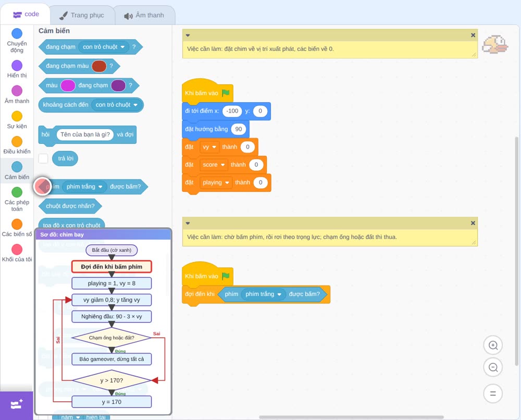Switch to the code tab
Viewport: 521px width, 420px height.
26,14
